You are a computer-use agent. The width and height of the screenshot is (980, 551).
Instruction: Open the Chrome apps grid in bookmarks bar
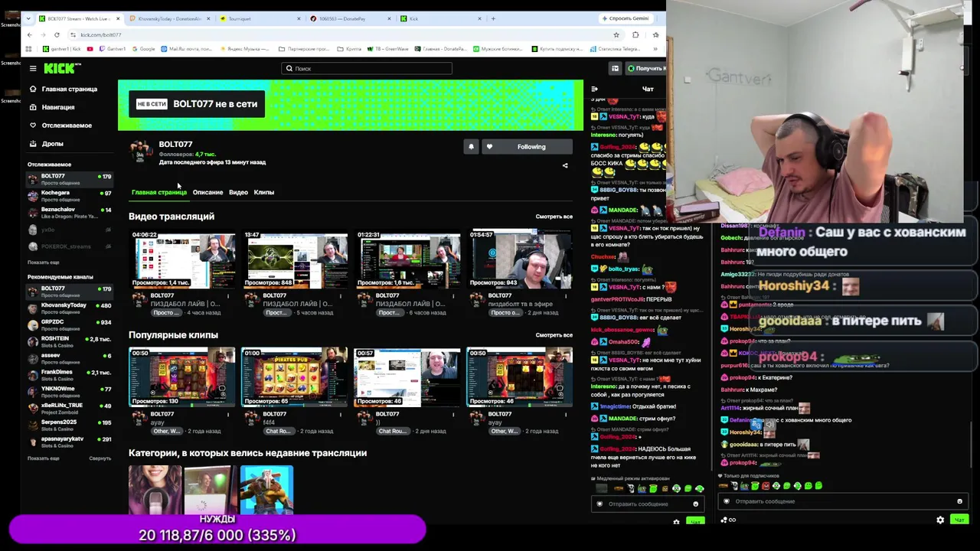[28, 49]
